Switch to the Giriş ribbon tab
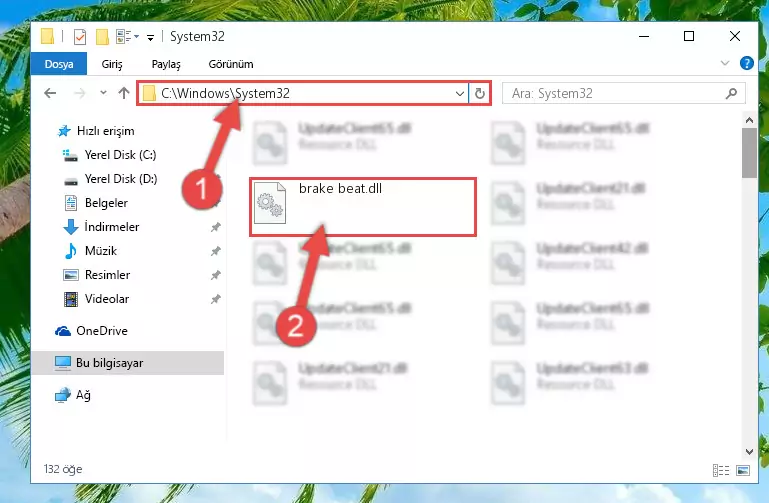The image size is (769, 503). [112, 64]
